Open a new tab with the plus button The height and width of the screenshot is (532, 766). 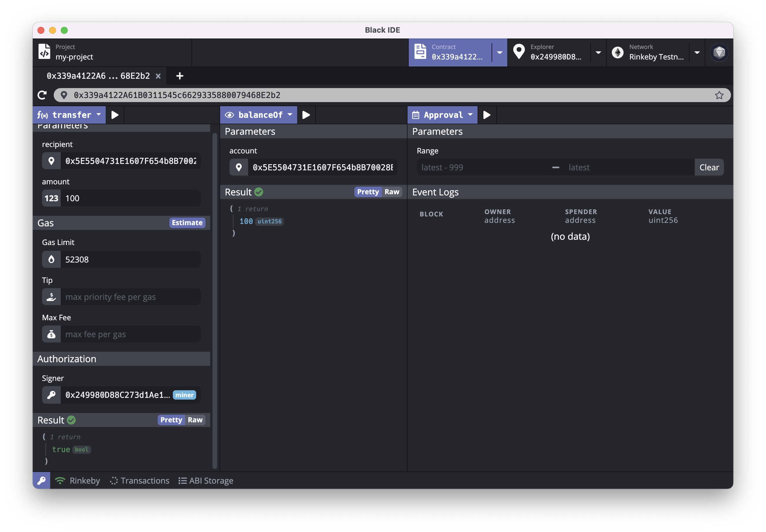click(x=180, y=76)
